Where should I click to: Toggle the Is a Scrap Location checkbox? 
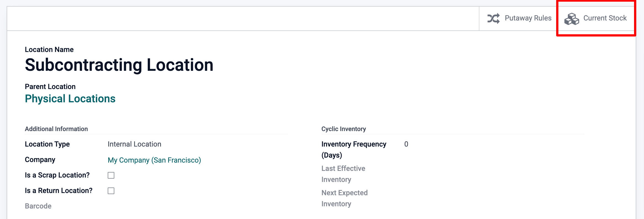111,175
